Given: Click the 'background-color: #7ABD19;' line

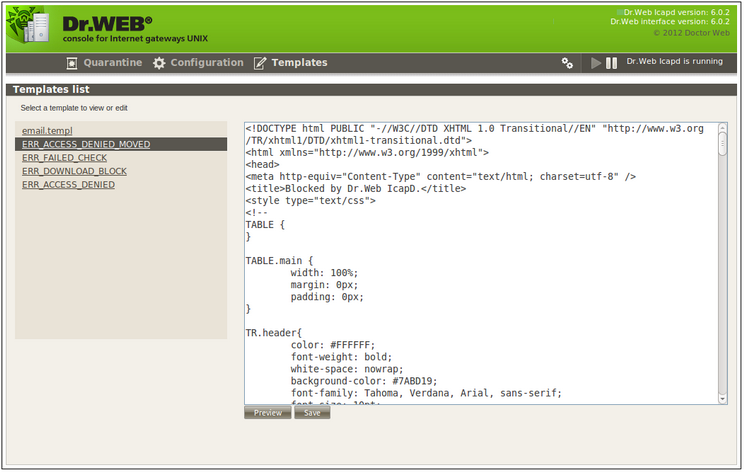Looking at the screenshot, I should [364, 381].
